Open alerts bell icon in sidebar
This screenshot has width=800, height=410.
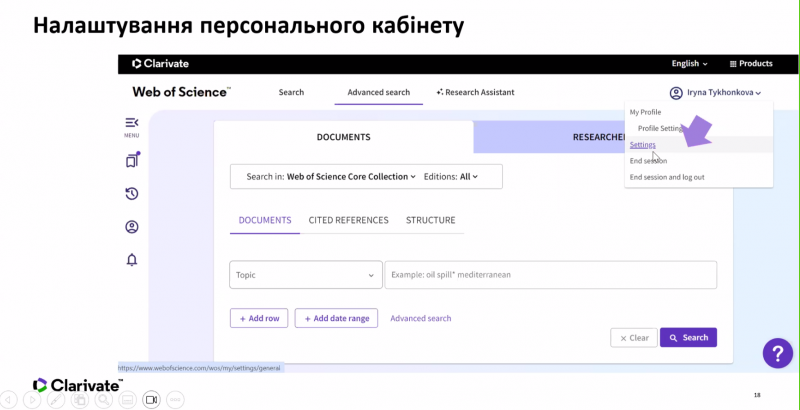coord(132,260)
